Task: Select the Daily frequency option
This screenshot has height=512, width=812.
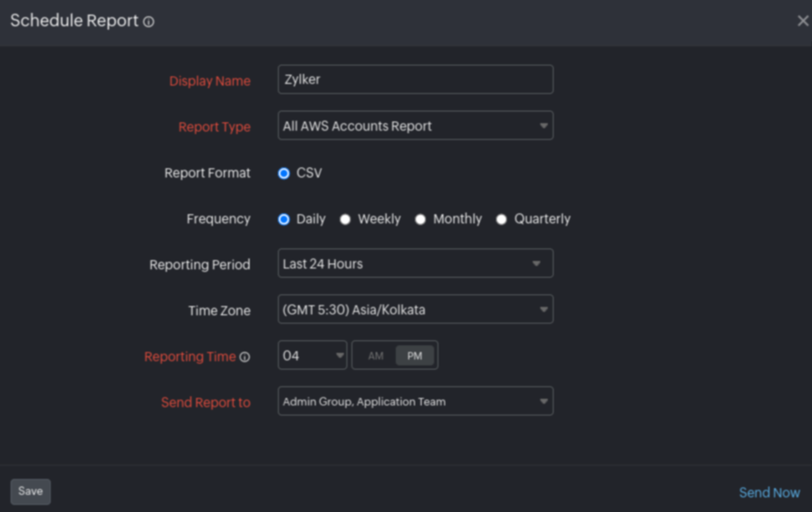Action: [284, 220]
